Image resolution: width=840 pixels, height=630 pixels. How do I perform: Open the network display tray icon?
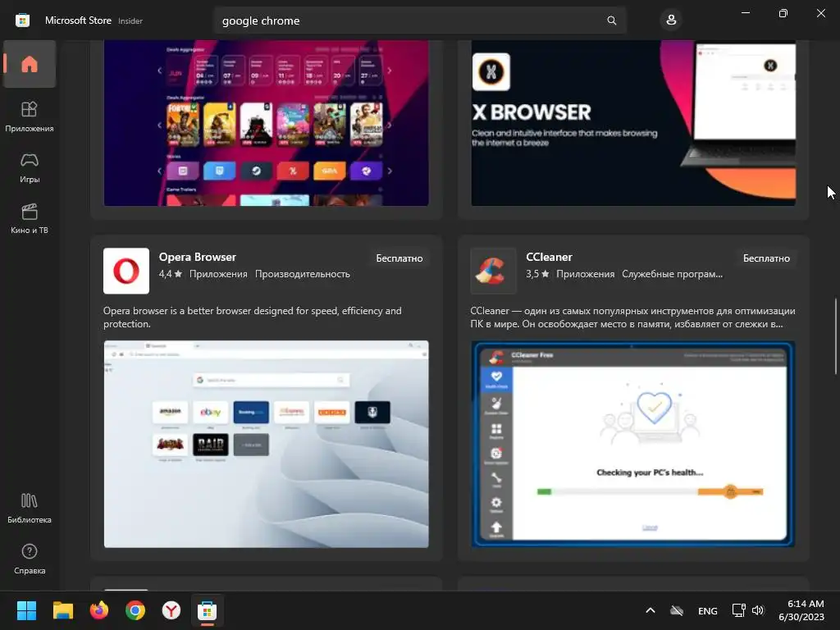coord(739,610)
